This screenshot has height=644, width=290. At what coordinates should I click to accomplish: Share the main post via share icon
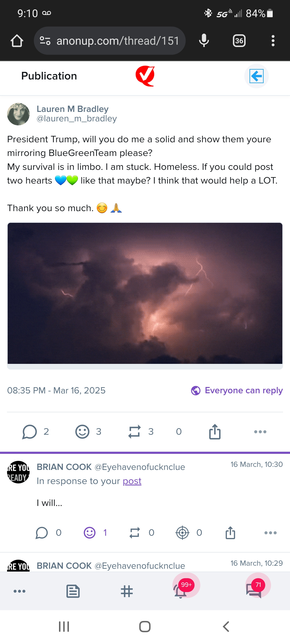coord(215,432)
